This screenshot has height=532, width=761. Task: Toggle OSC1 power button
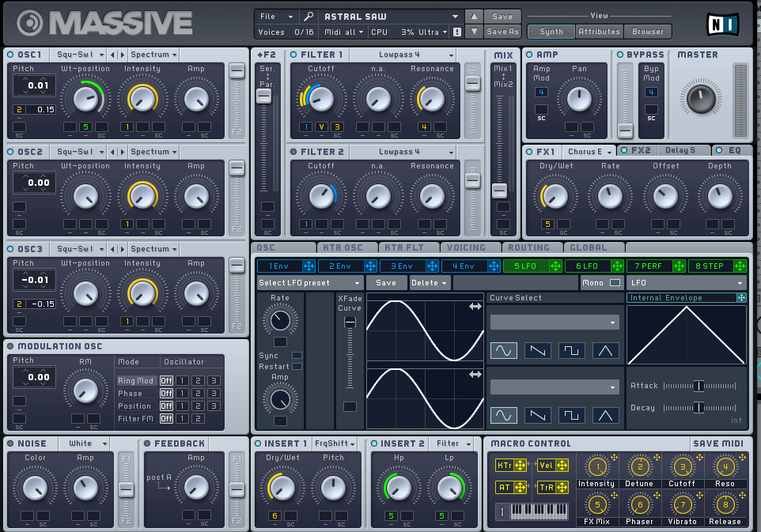[10, 55]
